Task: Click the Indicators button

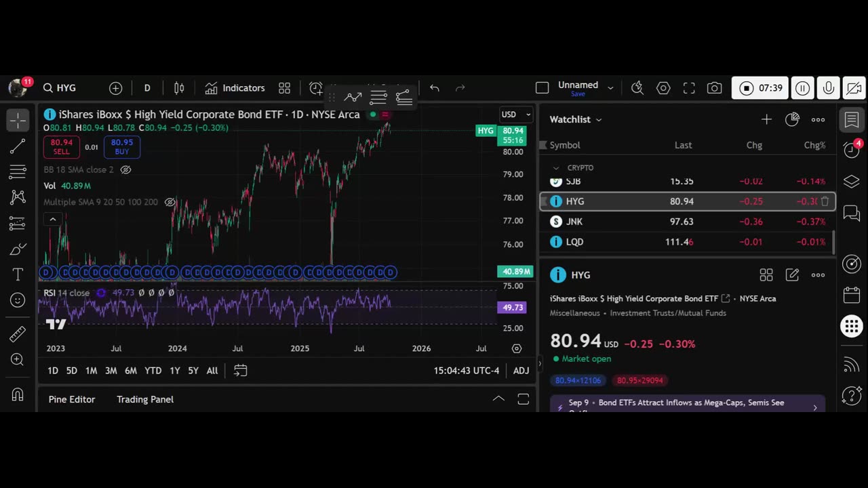Action: [x=235, y=88]
